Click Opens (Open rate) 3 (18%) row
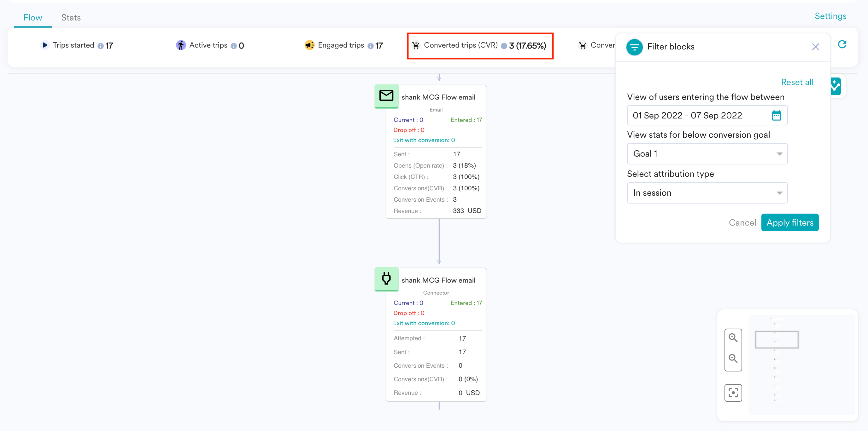868x431 pixels. point(435,165)
